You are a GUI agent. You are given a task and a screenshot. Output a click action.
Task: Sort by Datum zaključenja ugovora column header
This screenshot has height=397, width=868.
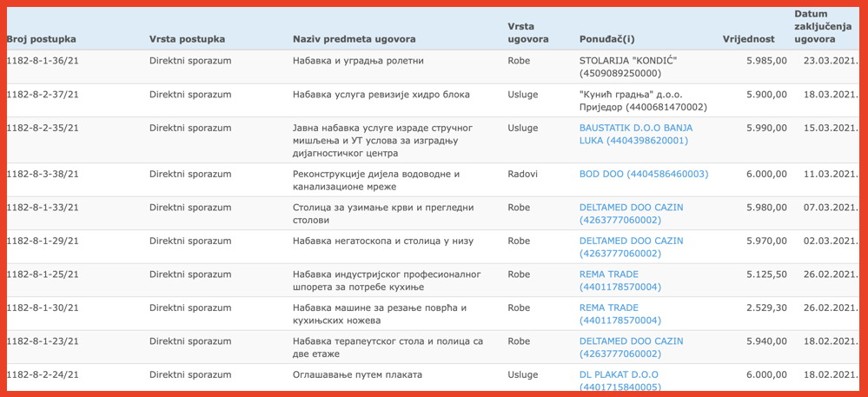coord(815,28)
